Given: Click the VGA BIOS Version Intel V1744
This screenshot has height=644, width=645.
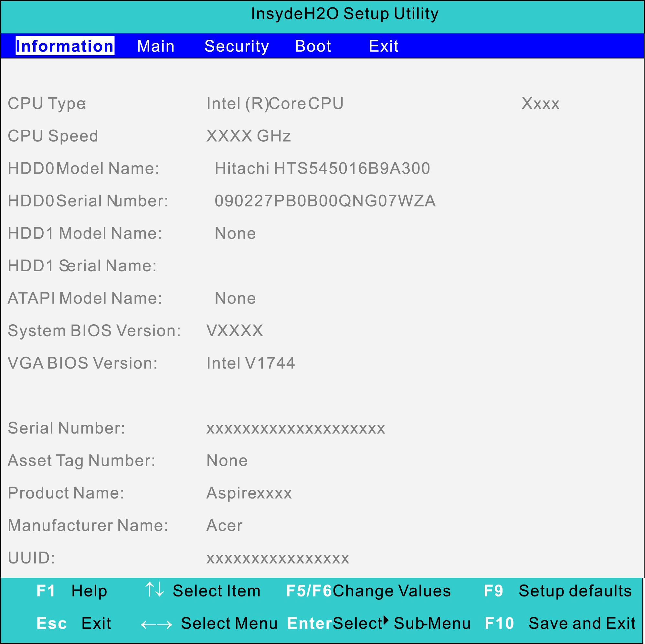Looking at the screenshot, I should click(x=251, y=363).
